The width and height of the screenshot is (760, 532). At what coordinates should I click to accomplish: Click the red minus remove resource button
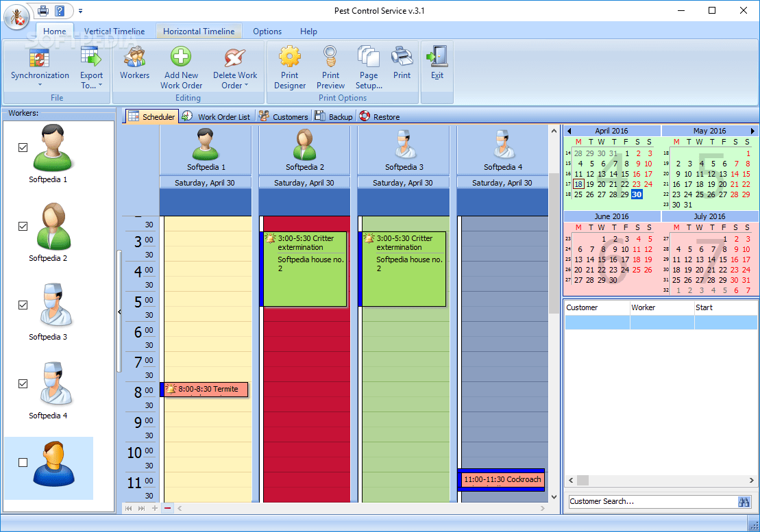coord(167,508)
